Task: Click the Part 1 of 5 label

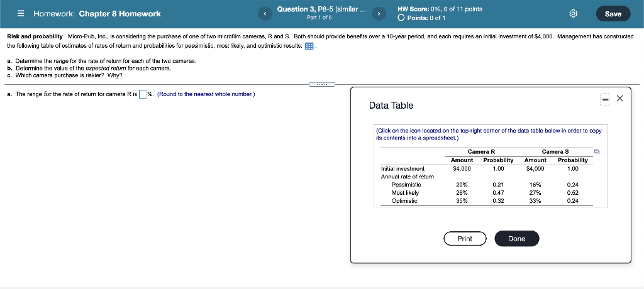Action: (319, 18)
